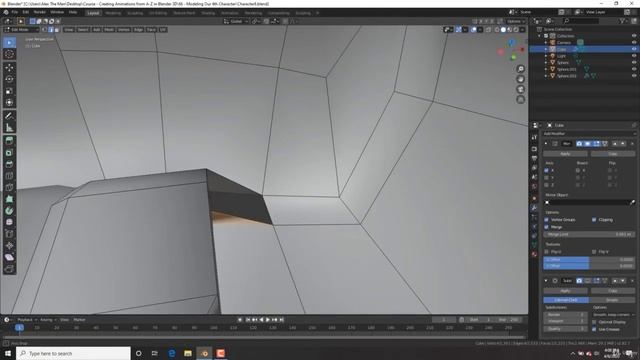Select the Spin tool
Image resolution: width=640 pixels, height=360 pixels.
click(x=9, y=211)
